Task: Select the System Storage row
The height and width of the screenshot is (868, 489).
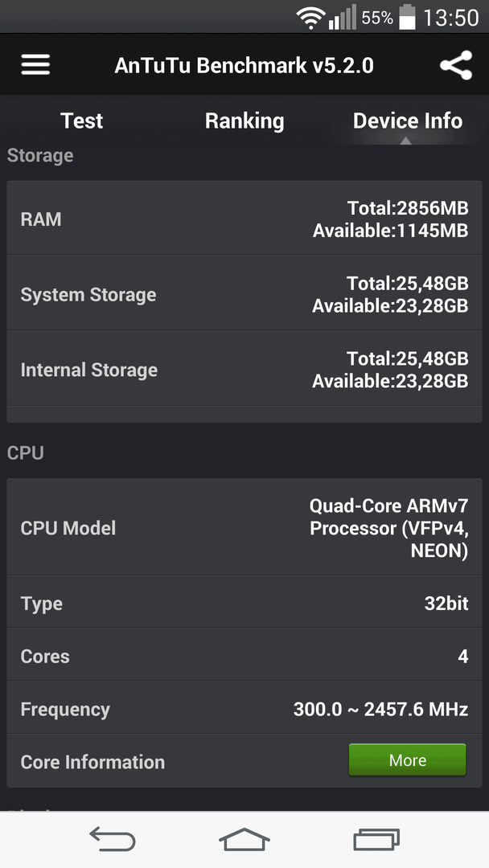Action: [x=244, y=294]
